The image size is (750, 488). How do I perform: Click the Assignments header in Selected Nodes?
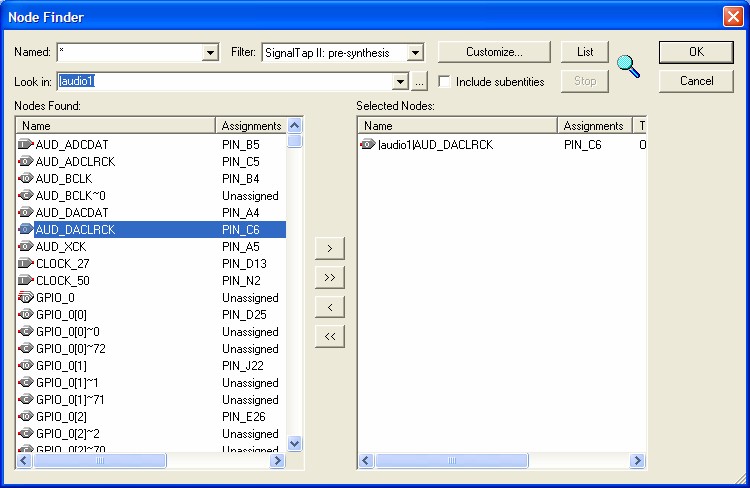pyautogui.click(x=593, y=126)
